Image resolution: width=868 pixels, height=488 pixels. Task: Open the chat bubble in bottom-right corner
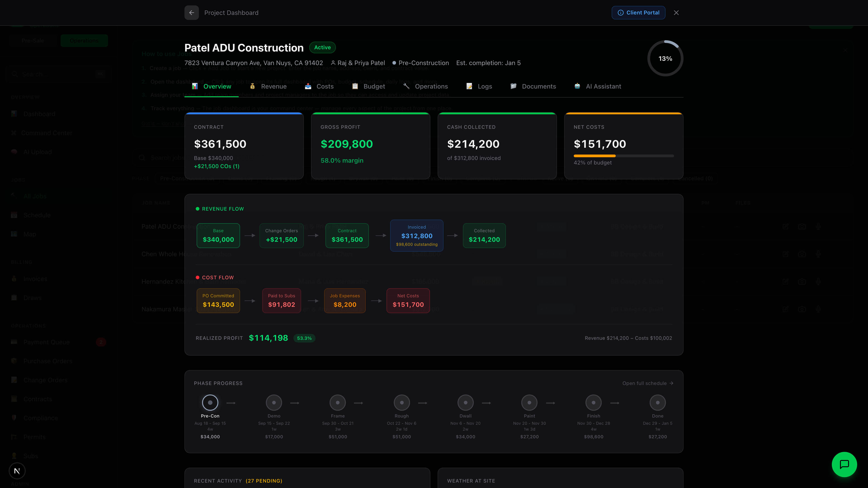click(x=844, y=464)
